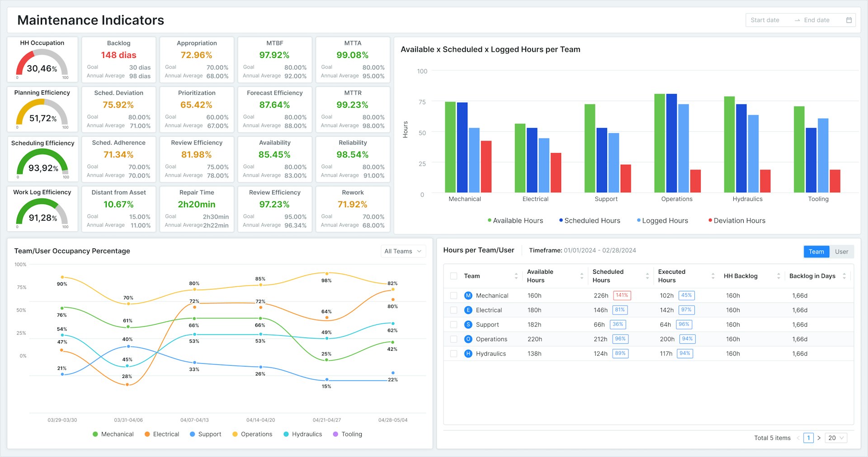Screen dimensions: 868x457
Task: Click page number 1 button
Action: tap(808, 438)
